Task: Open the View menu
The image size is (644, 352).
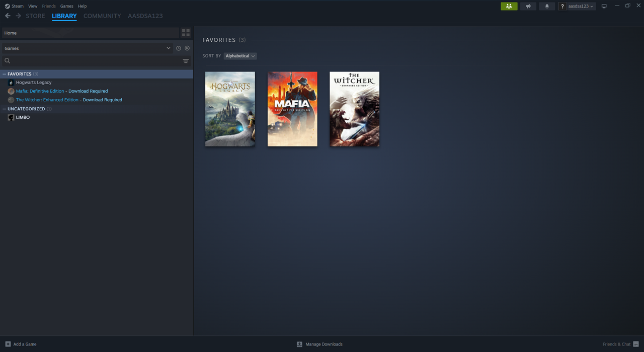Action: (x=33, y=6)
